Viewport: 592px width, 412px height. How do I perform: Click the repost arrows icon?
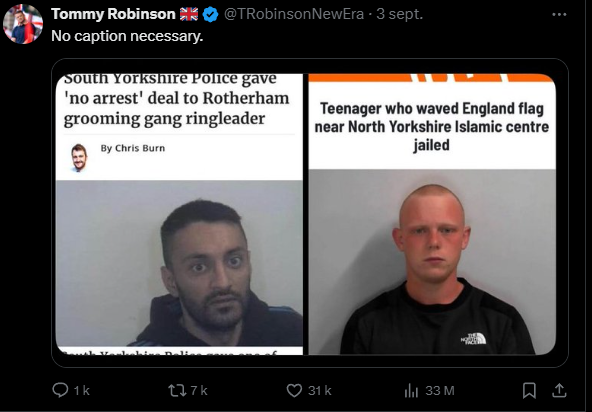point(177,390)
